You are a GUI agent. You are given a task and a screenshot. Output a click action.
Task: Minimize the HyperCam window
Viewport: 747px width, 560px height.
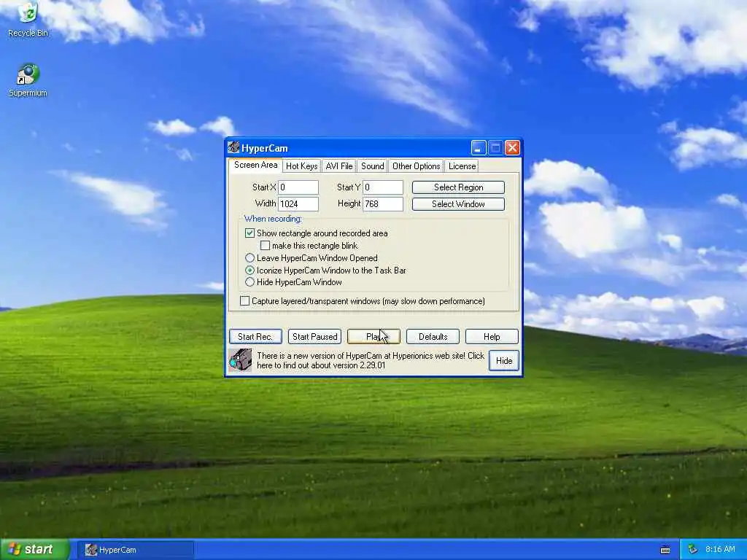479,148
